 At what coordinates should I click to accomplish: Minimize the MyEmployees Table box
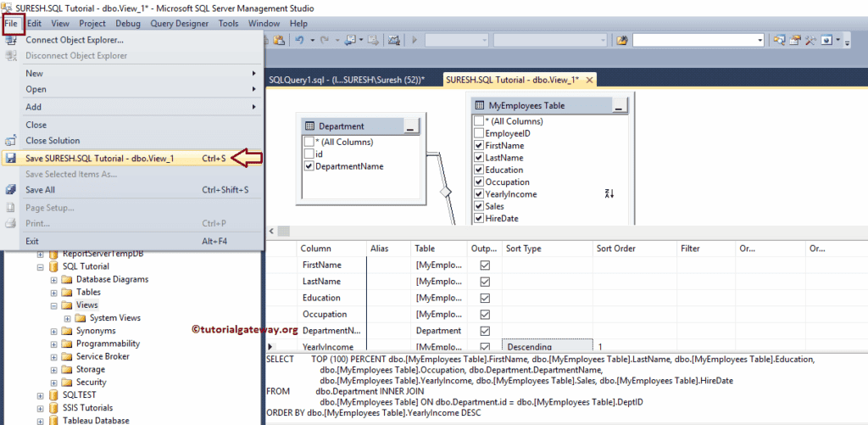(x=620, y=105)
